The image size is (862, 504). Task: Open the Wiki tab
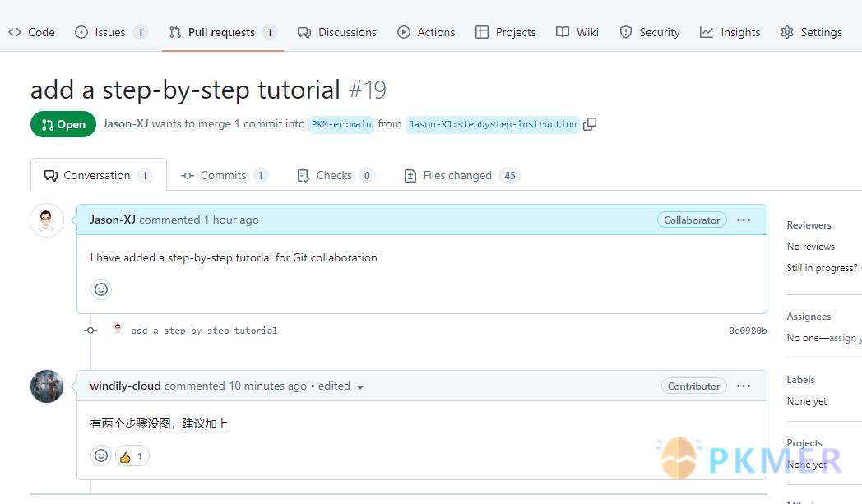point(577,32)
